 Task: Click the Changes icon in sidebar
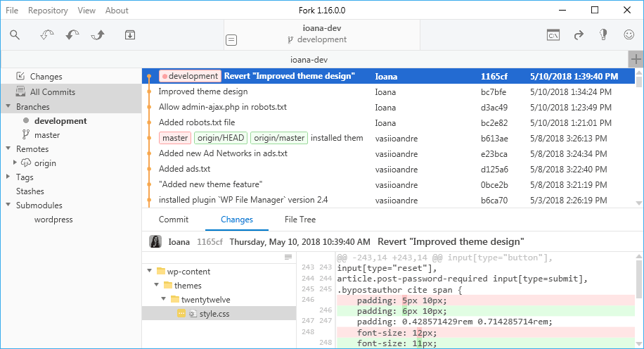point(20,75)
